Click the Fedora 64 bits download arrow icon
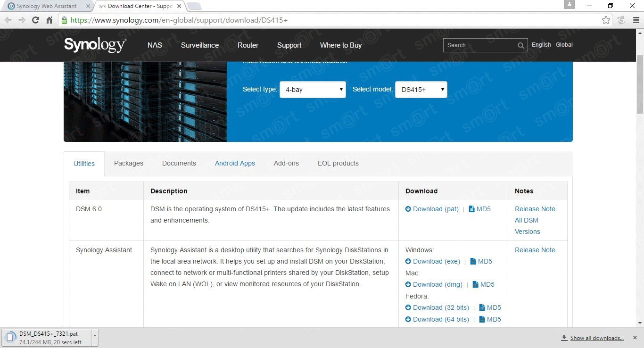This screenshot has width=644, height=348. tap(408, 319)
